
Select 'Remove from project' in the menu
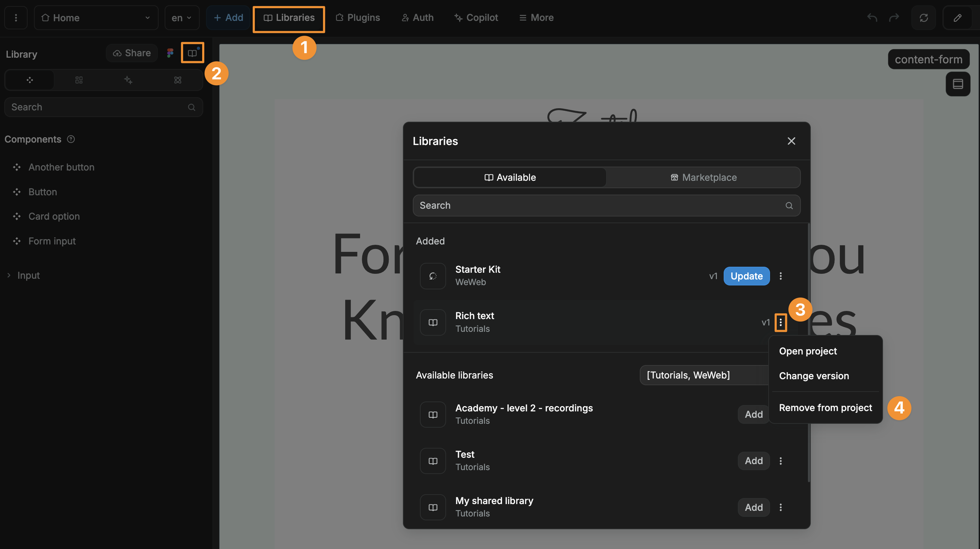(825, 407)
